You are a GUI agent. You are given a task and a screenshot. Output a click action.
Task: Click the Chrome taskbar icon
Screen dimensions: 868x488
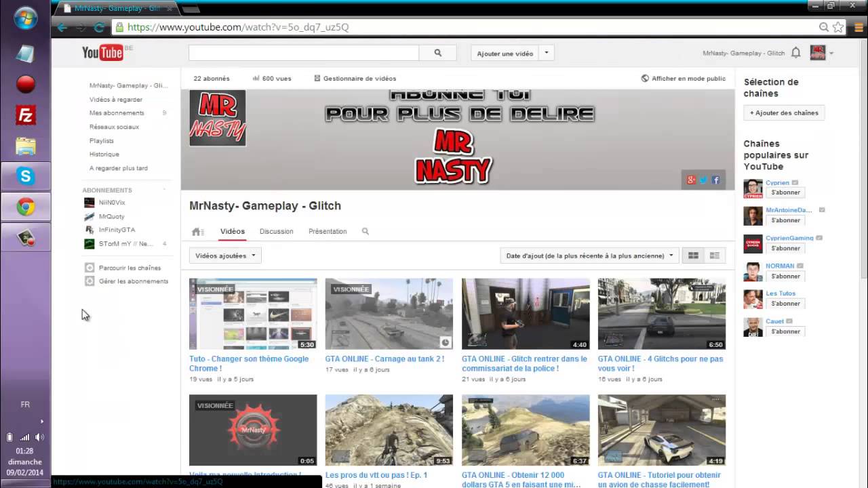[26, 207]
